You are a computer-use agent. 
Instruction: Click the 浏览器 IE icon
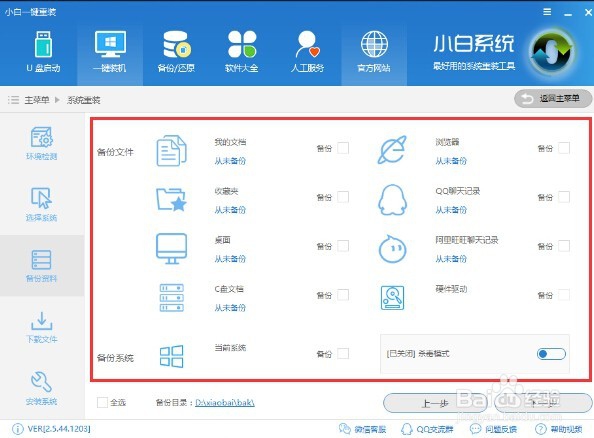pos(392,150)
